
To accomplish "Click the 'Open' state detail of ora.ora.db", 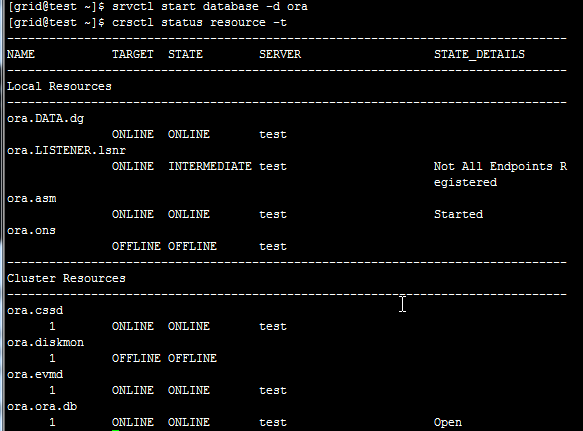I will click(x=448, y=422).
